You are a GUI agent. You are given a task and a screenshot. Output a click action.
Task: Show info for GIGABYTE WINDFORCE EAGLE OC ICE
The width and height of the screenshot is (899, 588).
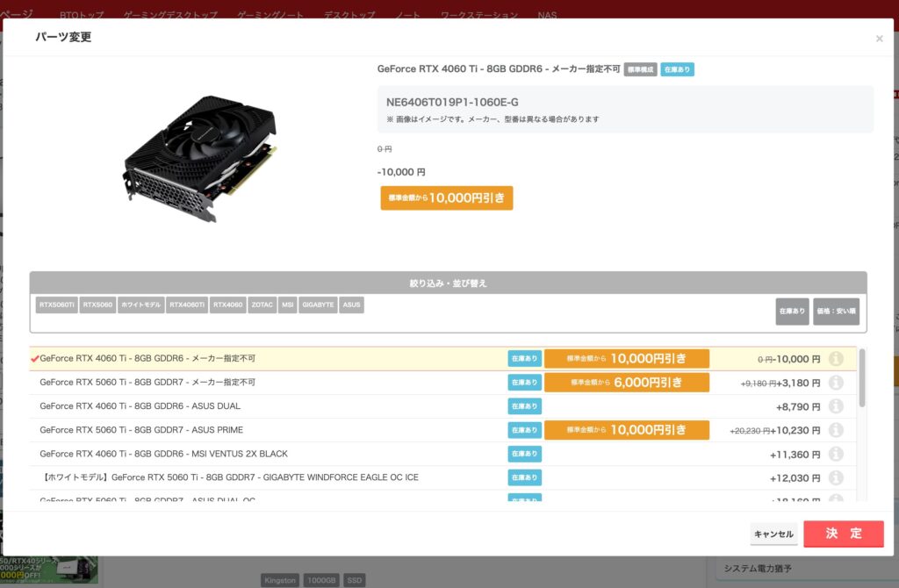click(x=836, y=477)
